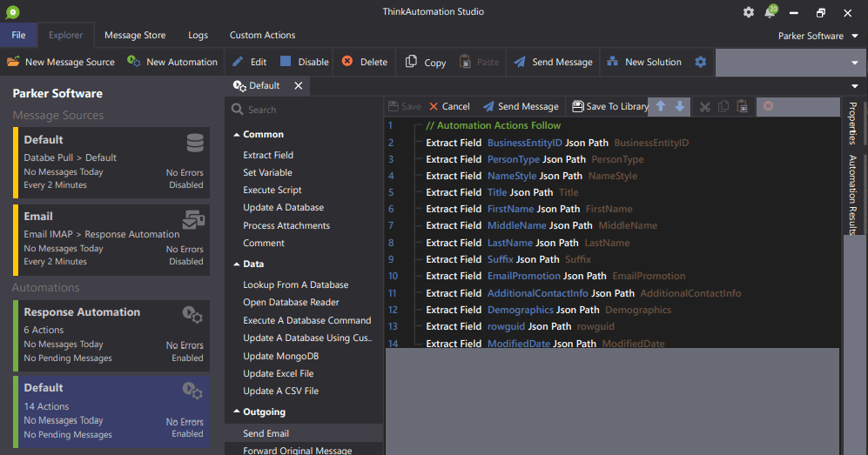Select Set Variable action
Image resolution: width=868 pixels, height=455 pixels.
[267, 172]
